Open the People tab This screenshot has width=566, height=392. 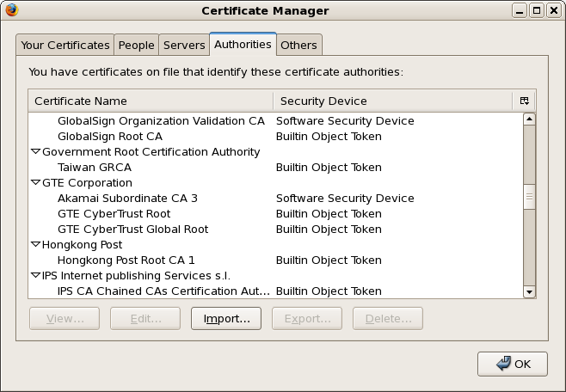(x=136, y=45)
